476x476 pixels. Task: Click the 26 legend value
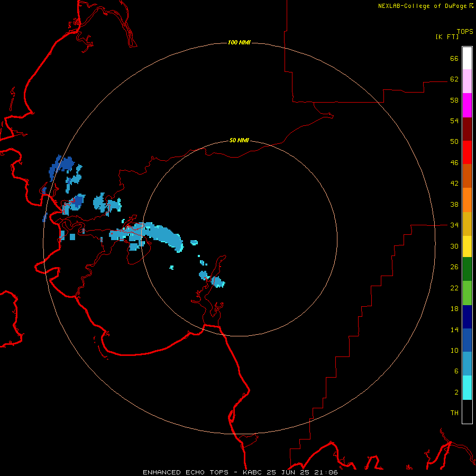(x=454, y=267)
